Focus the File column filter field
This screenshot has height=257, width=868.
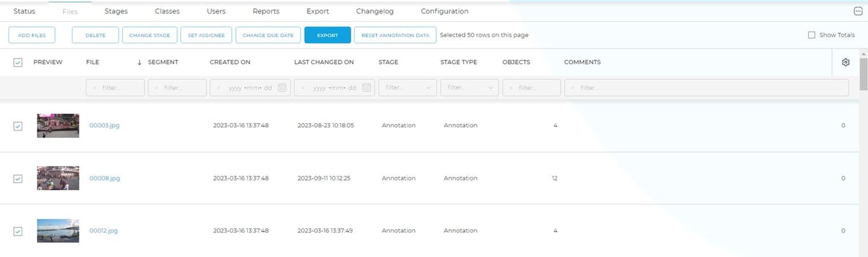pos(115,88)
